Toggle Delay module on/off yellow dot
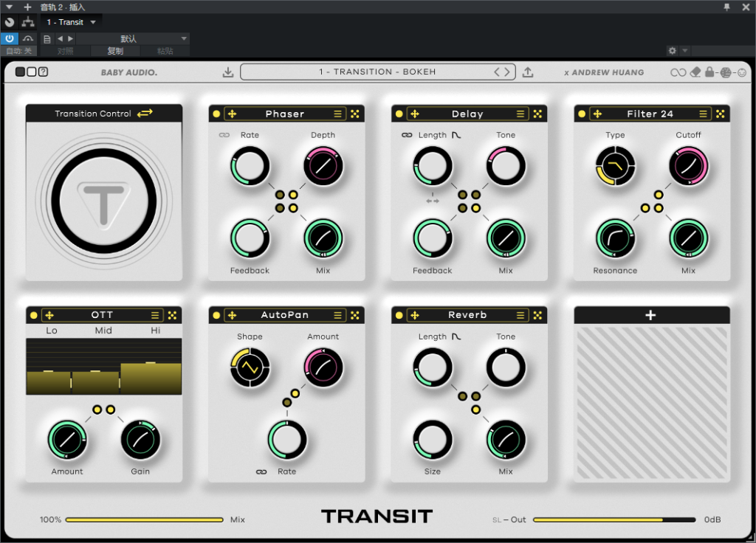 (x=399, y=114)
